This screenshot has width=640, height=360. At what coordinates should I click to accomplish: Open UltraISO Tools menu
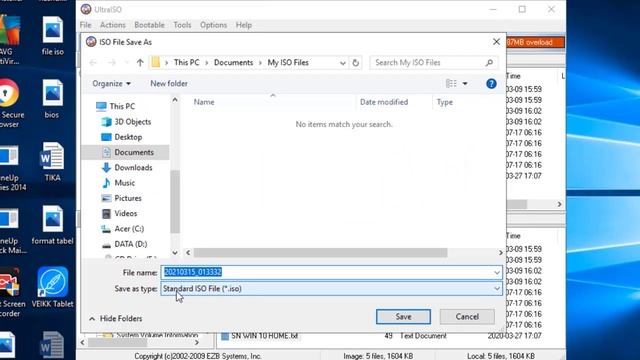point(182,25)
